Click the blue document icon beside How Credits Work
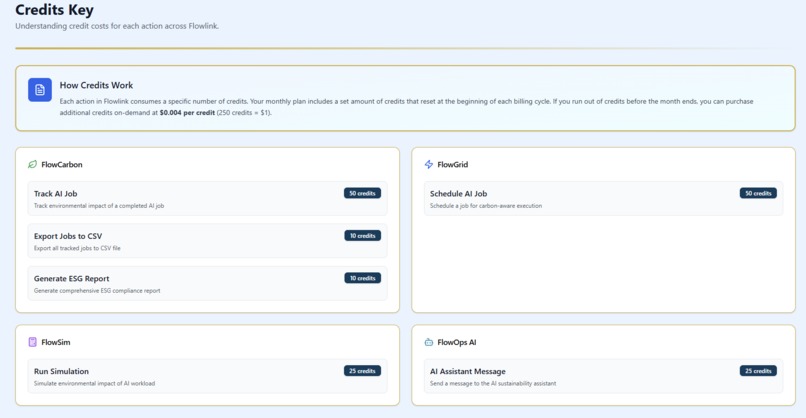 40,90
